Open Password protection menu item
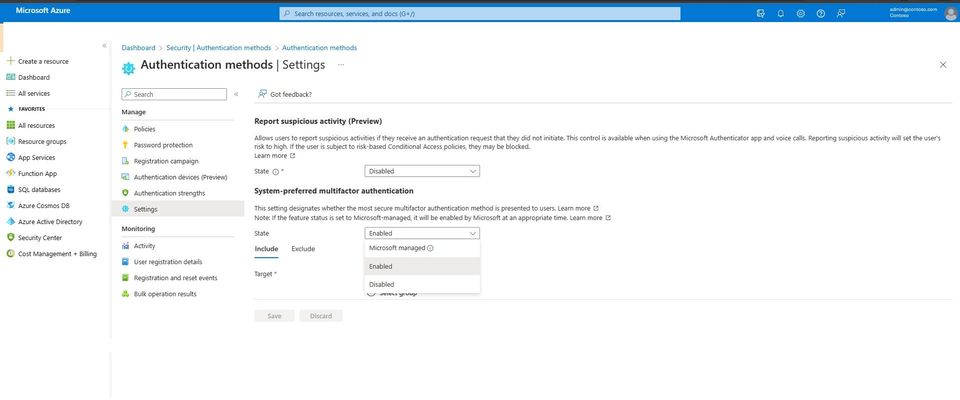960x400 pixels. (163, 145)
